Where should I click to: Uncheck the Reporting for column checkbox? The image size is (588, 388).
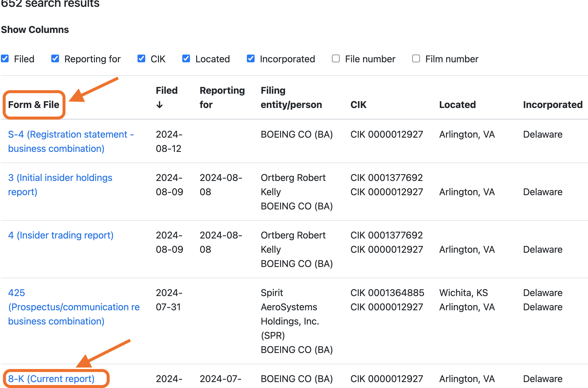point(55,59)
